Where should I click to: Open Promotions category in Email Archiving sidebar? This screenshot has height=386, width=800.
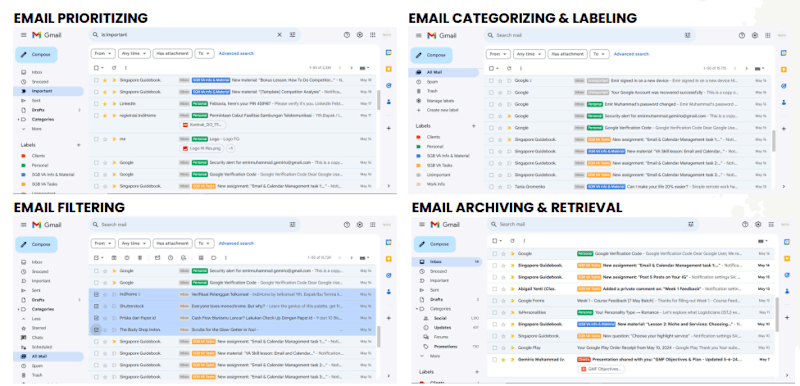445,346
